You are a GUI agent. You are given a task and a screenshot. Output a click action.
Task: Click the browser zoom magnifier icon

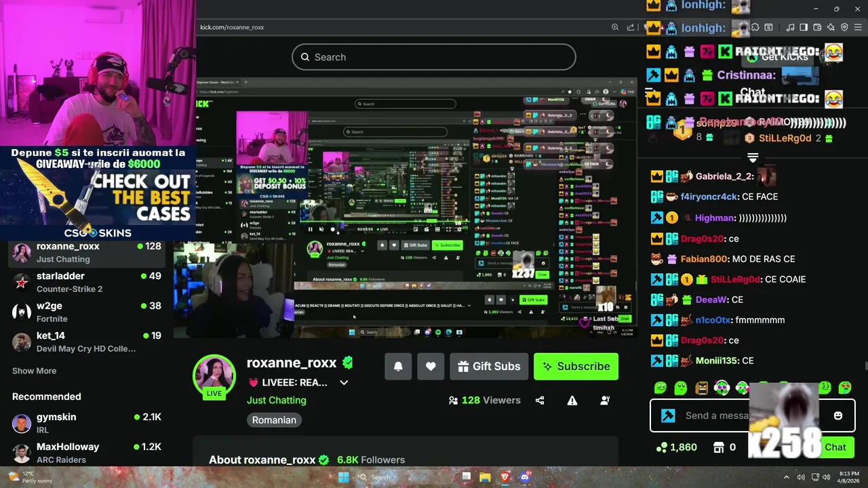coord(615,27)
